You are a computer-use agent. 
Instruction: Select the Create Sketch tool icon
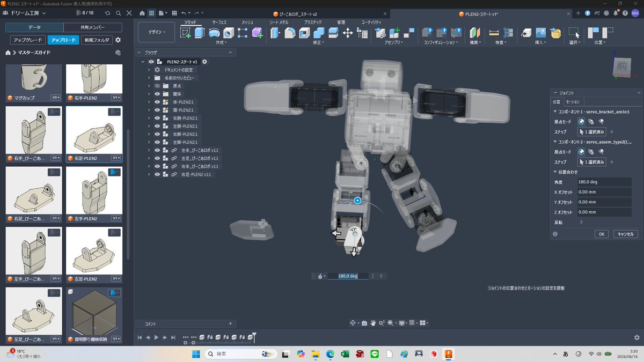point(186,33)
